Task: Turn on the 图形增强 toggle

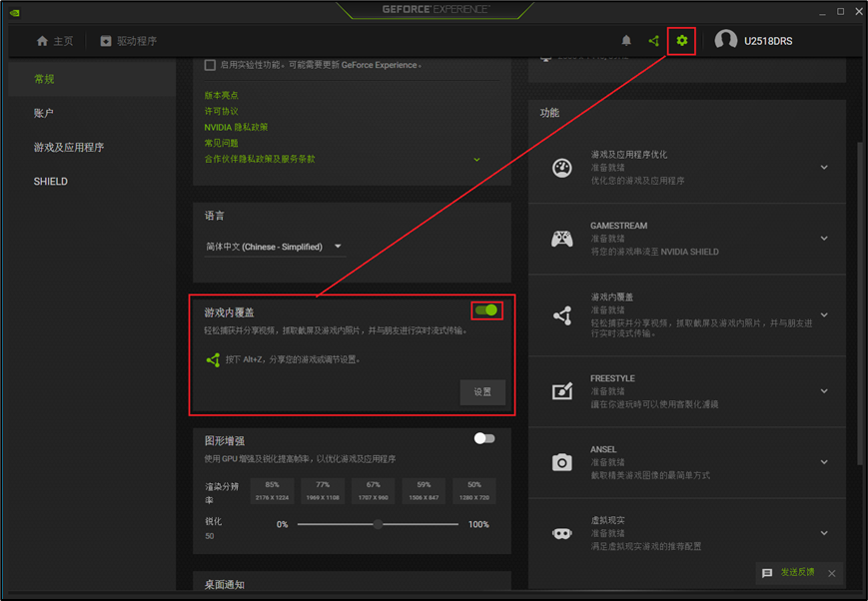Action: [x=484, y=438]
